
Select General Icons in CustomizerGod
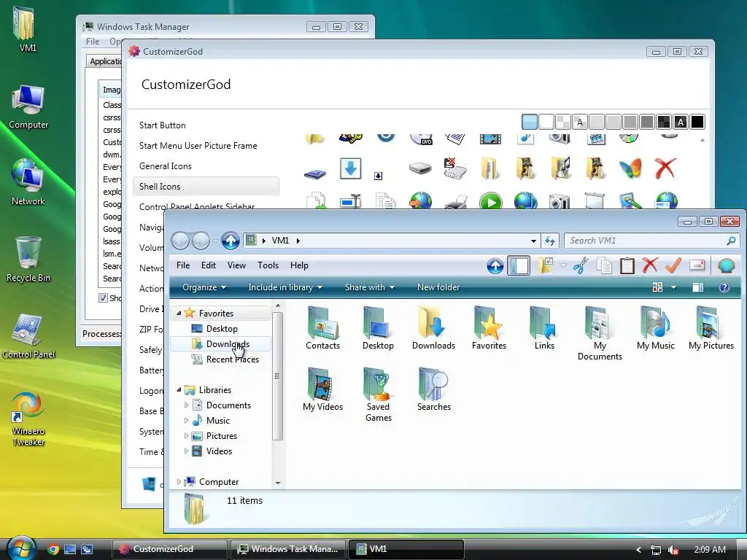(x=166, y=166)
